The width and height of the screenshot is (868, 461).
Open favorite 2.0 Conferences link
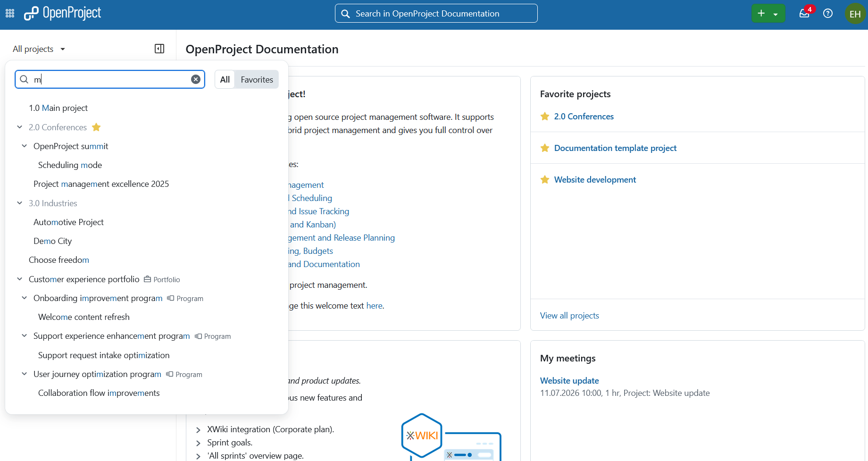point(584,117)
